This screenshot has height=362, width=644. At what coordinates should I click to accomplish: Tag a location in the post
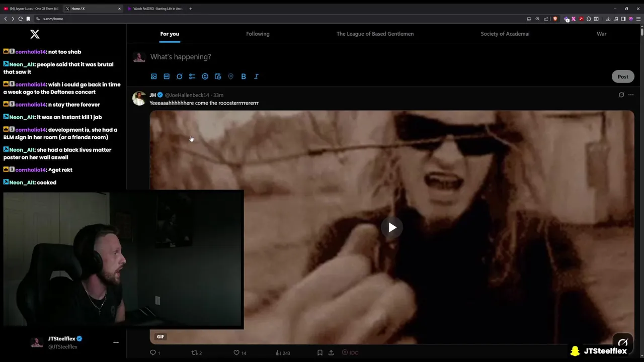tap(230, 76)
